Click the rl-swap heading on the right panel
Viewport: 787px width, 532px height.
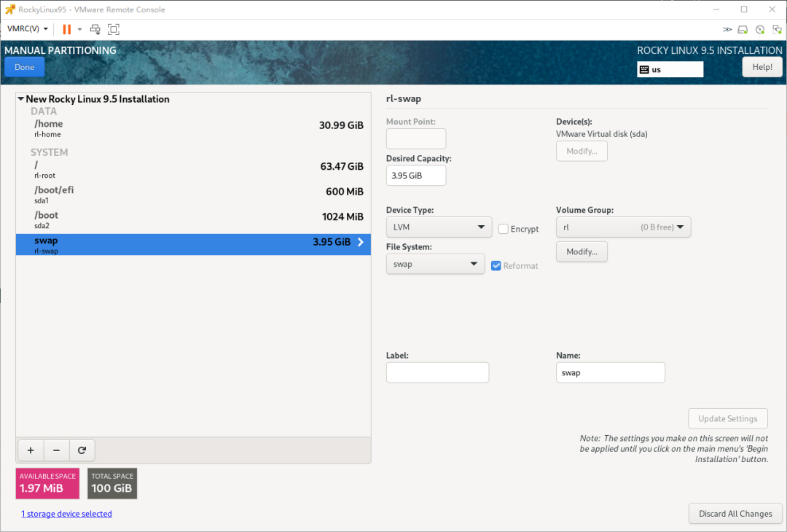[404, 98]
